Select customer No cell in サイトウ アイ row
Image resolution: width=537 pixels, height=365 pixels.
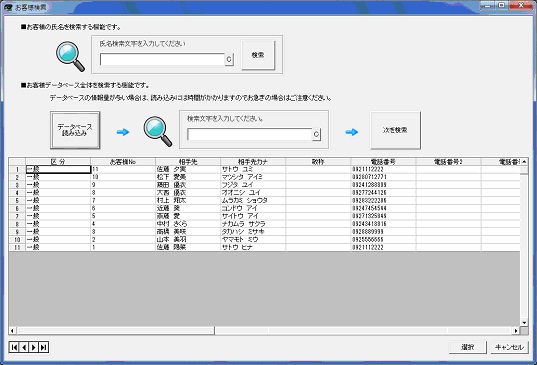[x=123, y=216]
